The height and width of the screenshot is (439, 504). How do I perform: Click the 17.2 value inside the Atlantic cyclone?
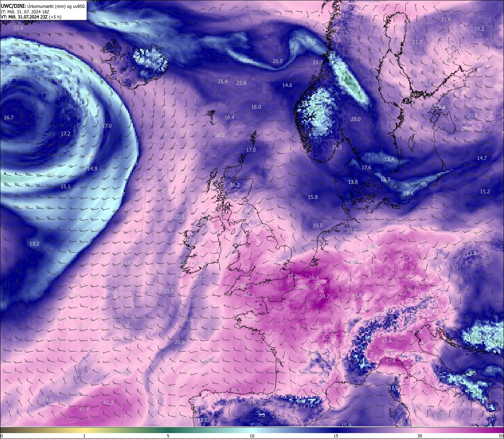(65, 134)
